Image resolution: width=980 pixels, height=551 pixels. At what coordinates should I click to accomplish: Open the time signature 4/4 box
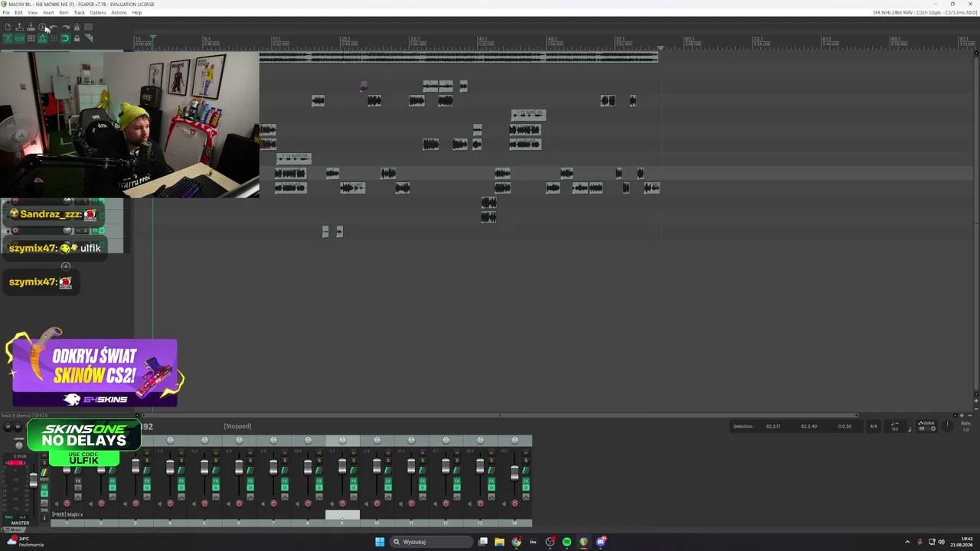pos(873,426)
